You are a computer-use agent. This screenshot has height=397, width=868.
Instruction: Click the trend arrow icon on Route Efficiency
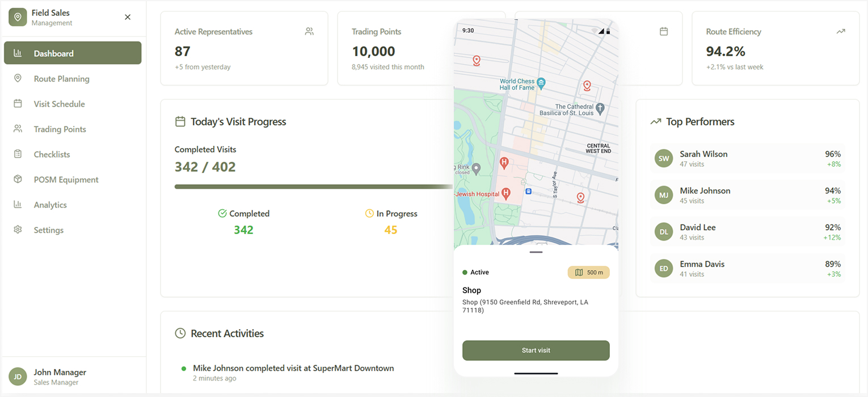point(841,32)
